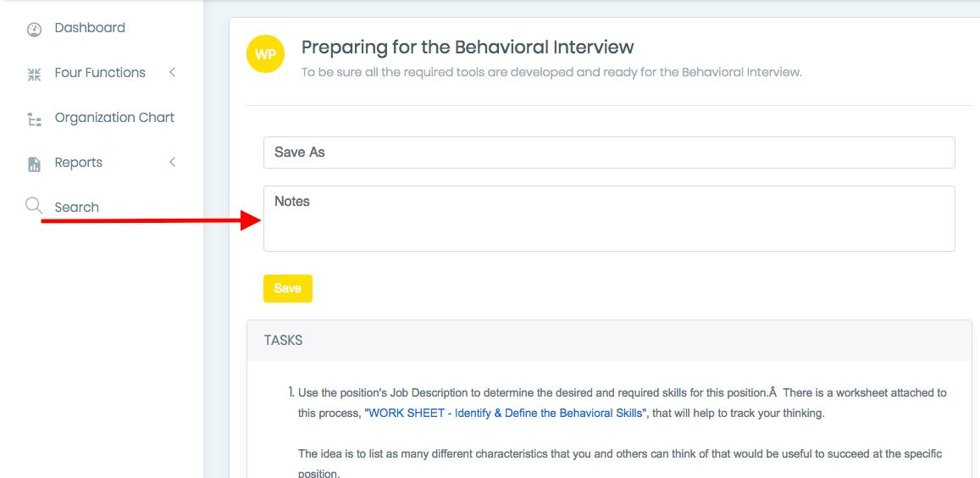The width and height of the screenshot is (980, 478).
Task: Click the Reports document icon
Action: coord(35,164)
